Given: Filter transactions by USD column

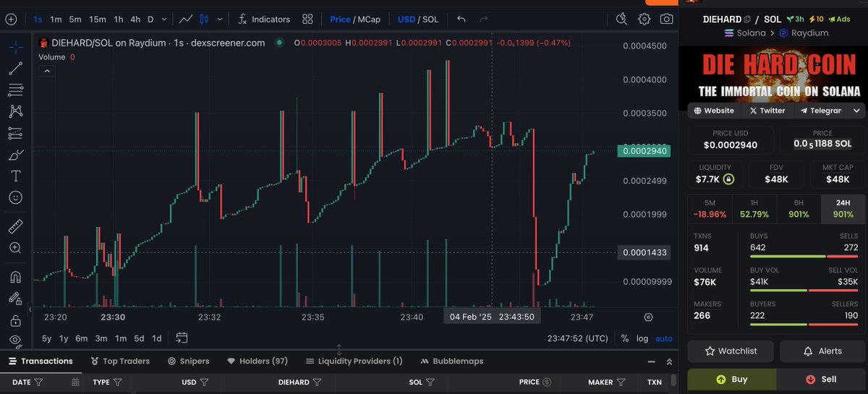Looking at the screenshot, I should coord(204,382).
